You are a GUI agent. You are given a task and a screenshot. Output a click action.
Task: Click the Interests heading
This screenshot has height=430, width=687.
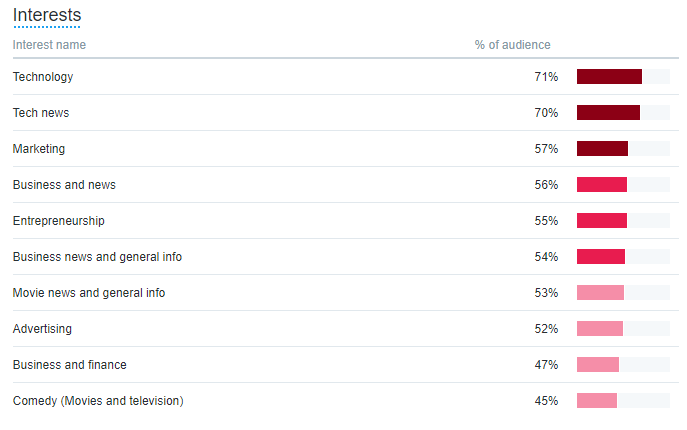tap(47, 15)
